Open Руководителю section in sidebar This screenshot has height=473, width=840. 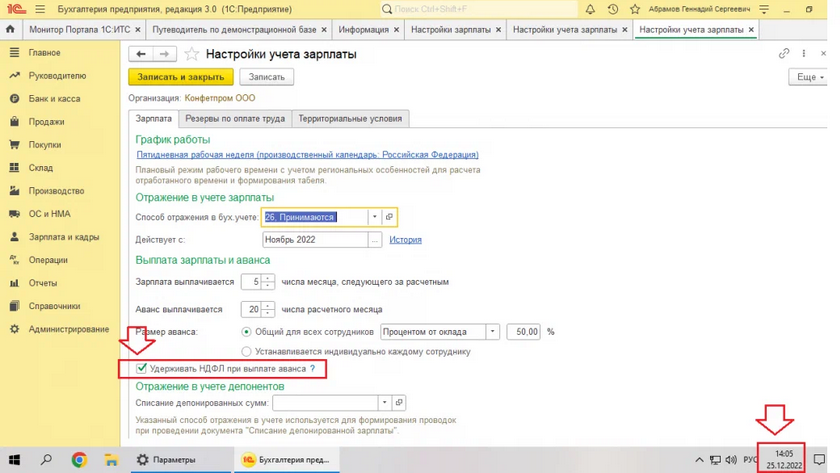pos(57,76)
